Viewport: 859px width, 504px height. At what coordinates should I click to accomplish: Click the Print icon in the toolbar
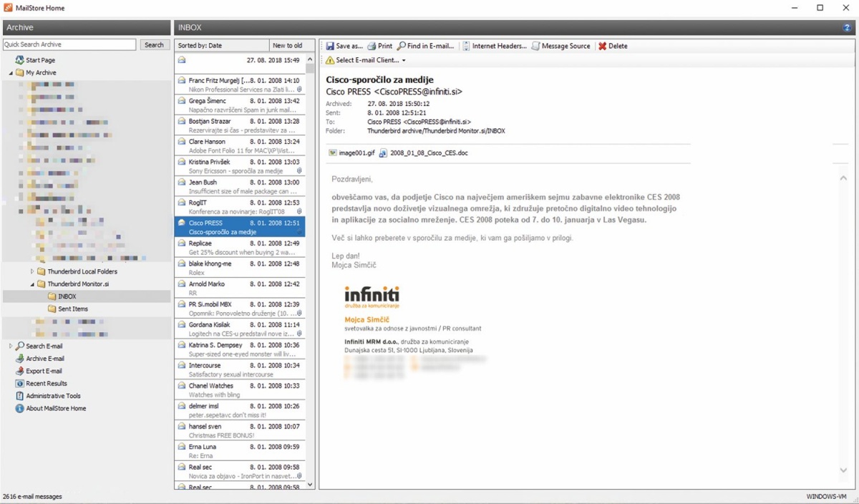click(x=372, y=46)
